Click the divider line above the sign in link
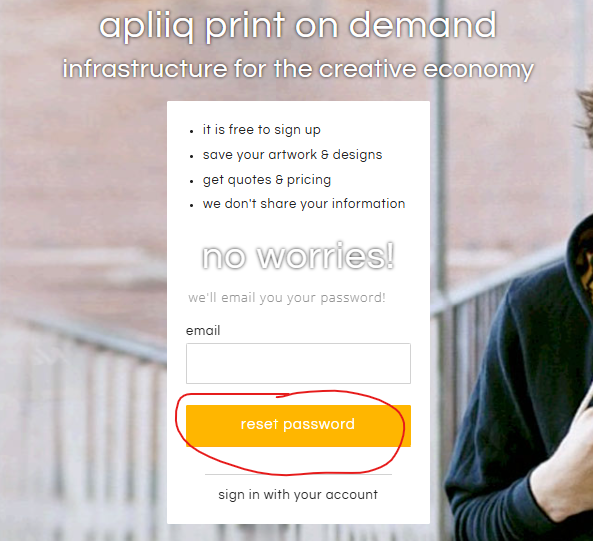This screenshot has width=593, height=541. click(x=298, y=474)
